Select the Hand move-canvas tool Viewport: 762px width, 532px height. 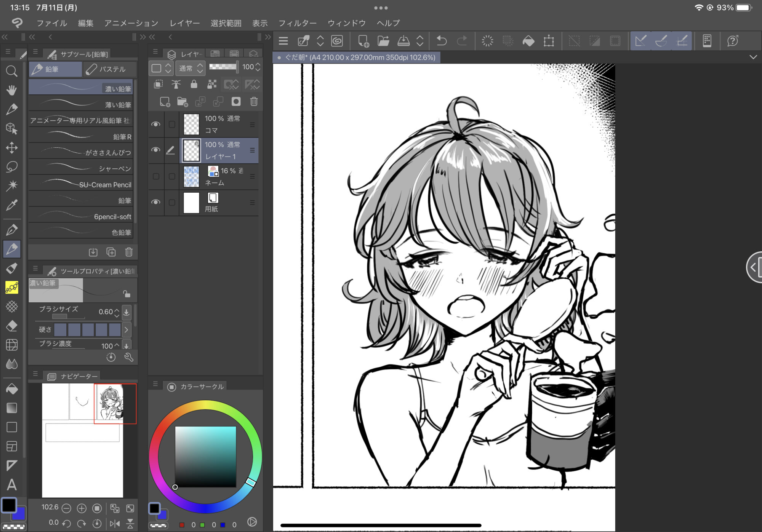point(11,90)
